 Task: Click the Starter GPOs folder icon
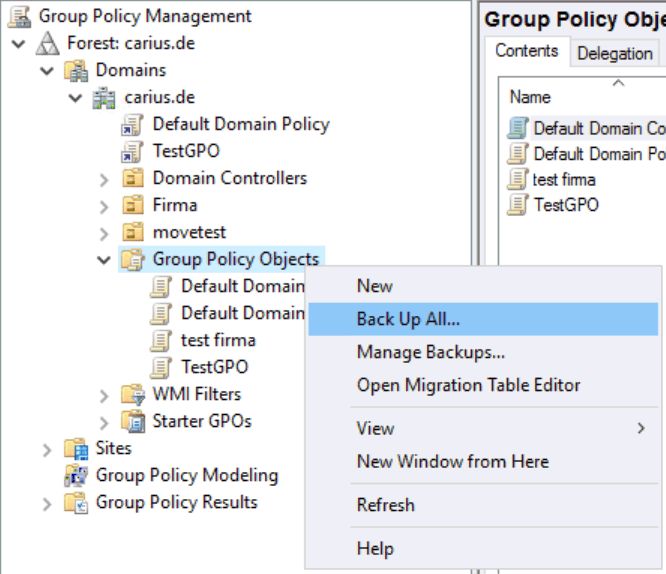[133, 421]
